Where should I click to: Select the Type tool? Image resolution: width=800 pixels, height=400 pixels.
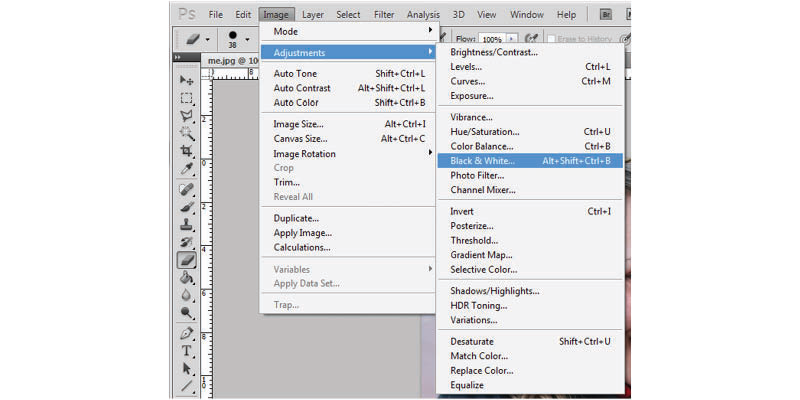pyautogui.click(x=187, y=352)
